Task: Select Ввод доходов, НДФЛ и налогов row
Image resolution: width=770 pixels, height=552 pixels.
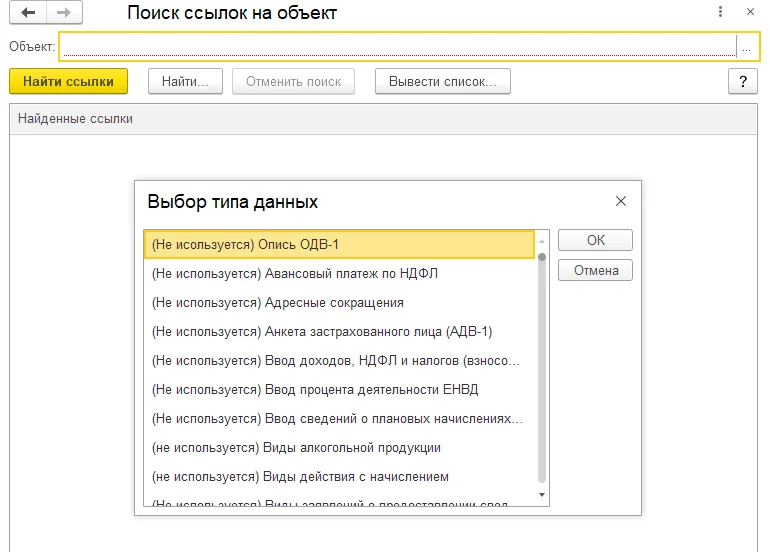Action: coord(339,360)
